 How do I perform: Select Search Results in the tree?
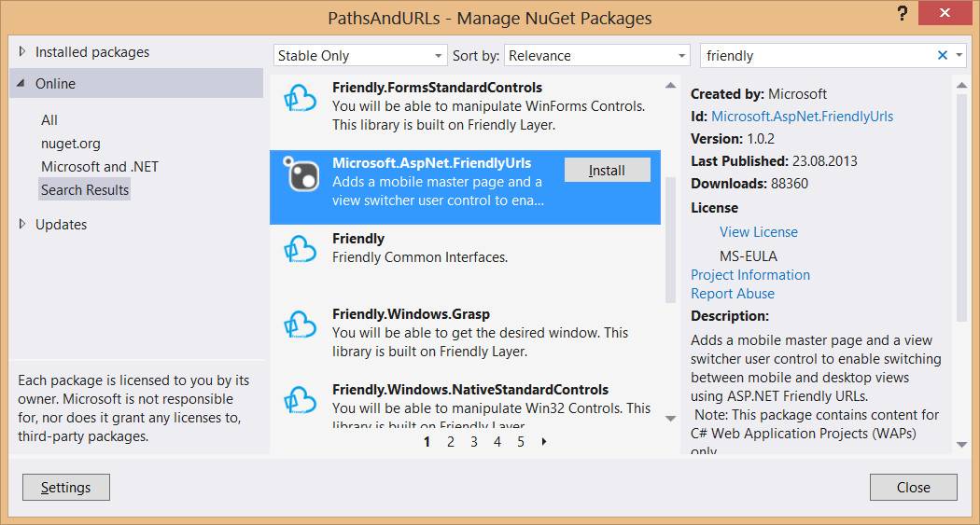tap(85, 190)
